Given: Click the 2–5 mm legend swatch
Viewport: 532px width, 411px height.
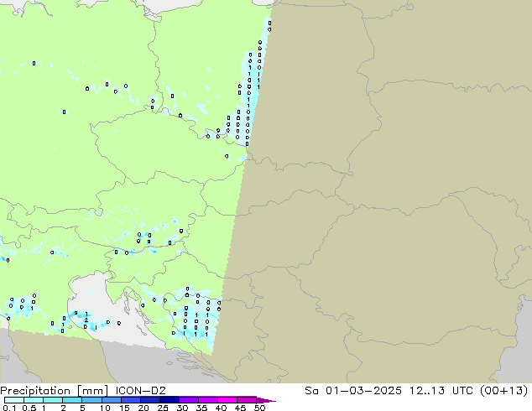Looking at the screenshot, I should click(x=72, y=400).
